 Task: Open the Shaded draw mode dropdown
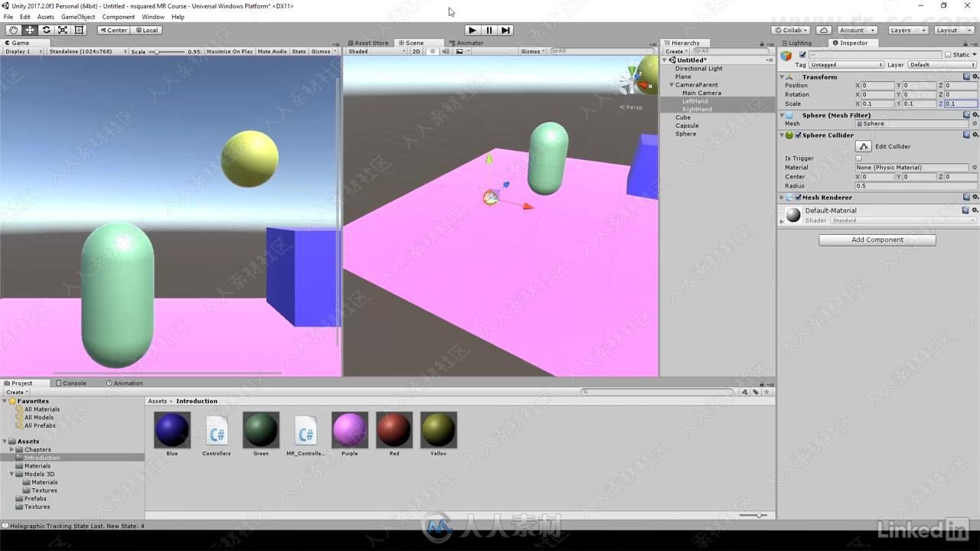coord(377,51)
